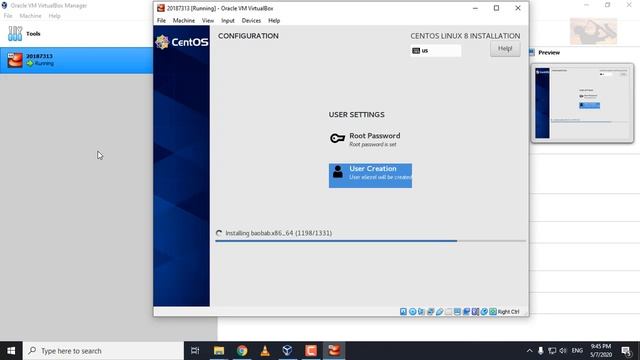640x360 pixels.
Task: Open File menu in VirtualBox Manager
Action: (8, 16)
